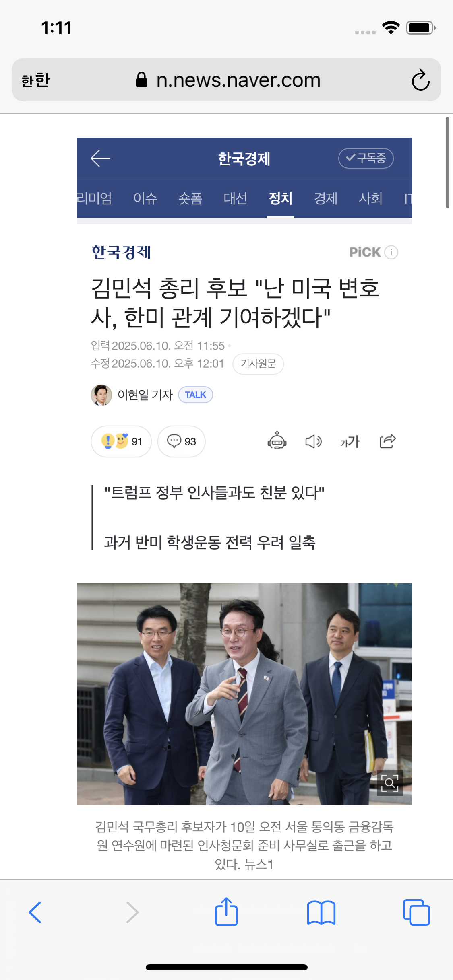Enlarge article photo with magnifier icon
This screenshot has height=980, width=453.
coord(389,783)
